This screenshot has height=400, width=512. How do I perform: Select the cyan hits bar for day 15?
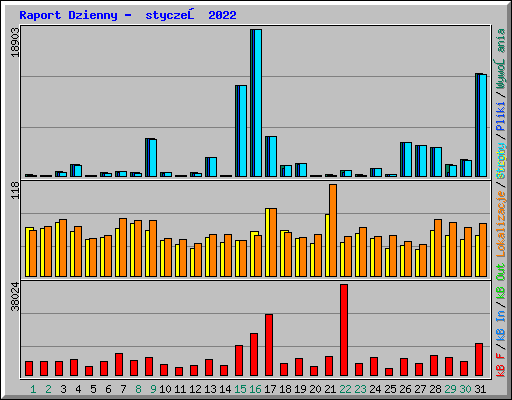coord(243,131)
